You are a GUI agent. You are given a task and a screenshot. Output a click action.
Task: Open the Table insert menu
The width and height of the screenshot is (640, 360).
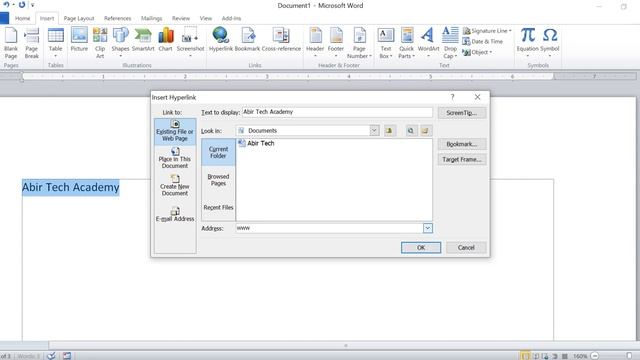click(x=56, y=42)
